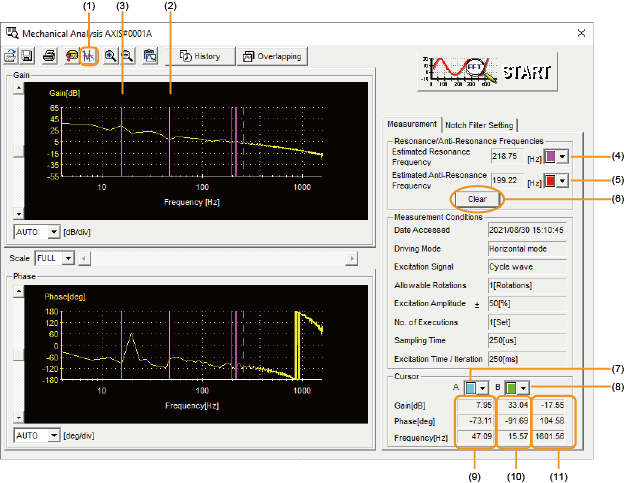Viewport: 624px width, 483px height.
Task: Click the Open file toolbar icon
Action: (x=11, y=56)
